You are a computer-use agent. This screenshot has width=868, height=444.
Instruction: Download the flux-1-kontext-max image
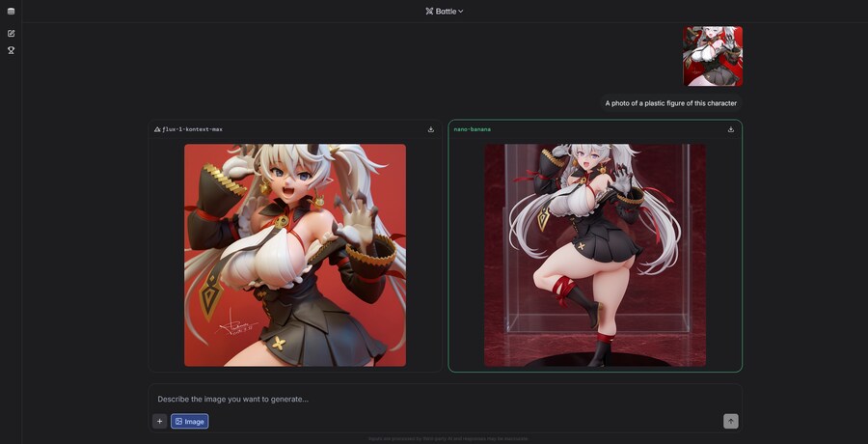coord(431,129)
